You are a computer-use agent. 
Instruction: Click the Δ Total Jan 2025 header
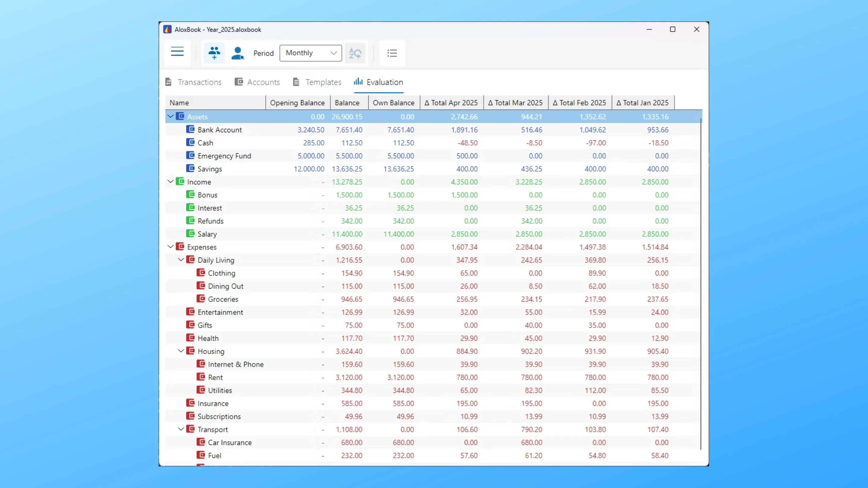[643, 103]
